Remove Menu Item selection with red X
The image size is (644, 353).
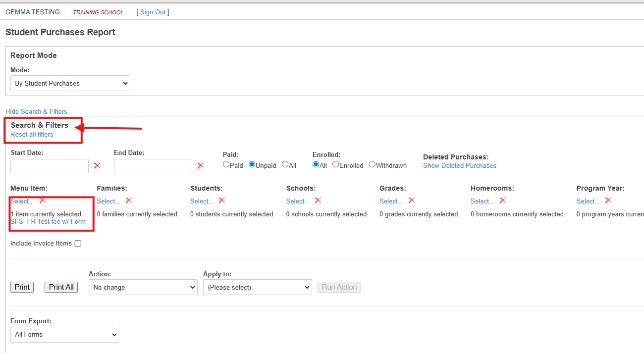43,201
